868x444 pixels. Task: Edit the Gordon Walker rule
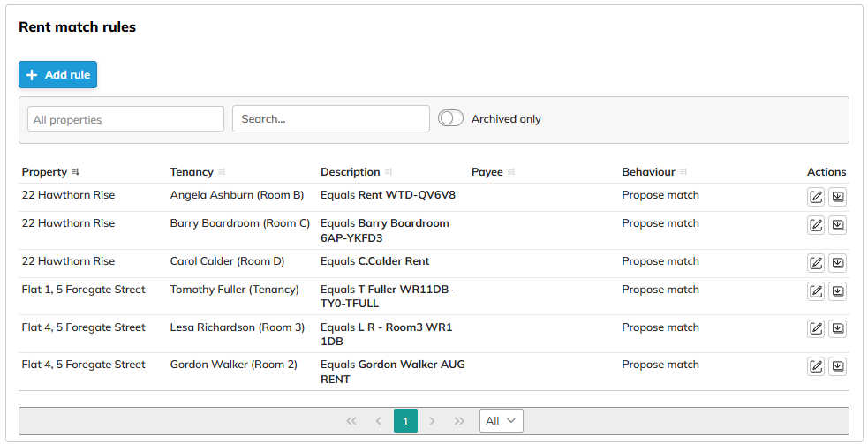pyautogui.click(x=816, y=366)
